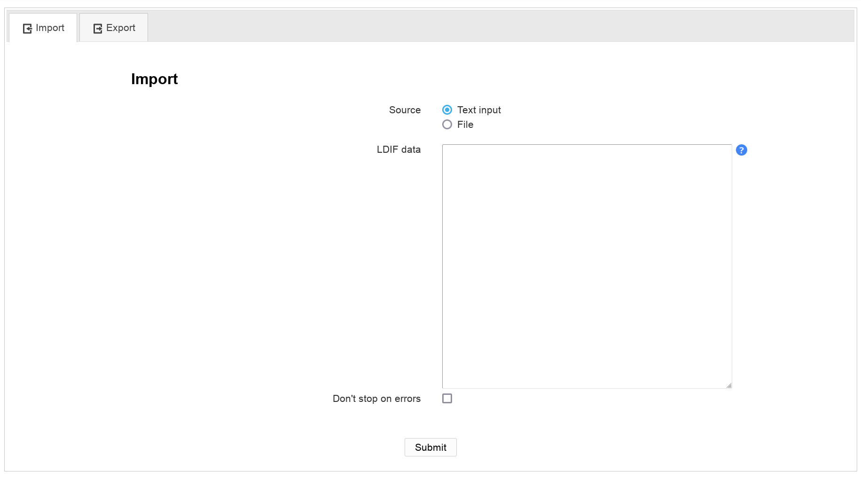Click the Import tab arrow icon
The image size is (868, 479).
click(27, 29)
